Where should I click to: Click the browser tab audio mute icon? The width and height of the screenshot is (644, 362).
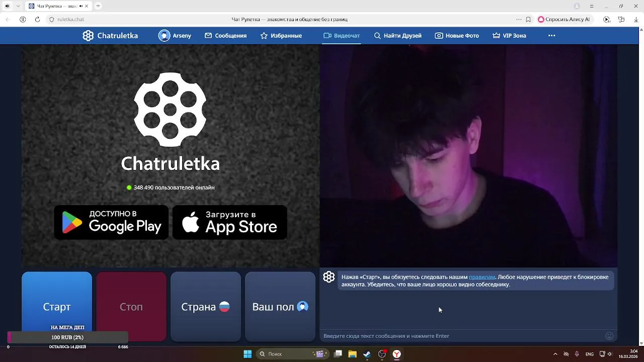tap(81, 6)
